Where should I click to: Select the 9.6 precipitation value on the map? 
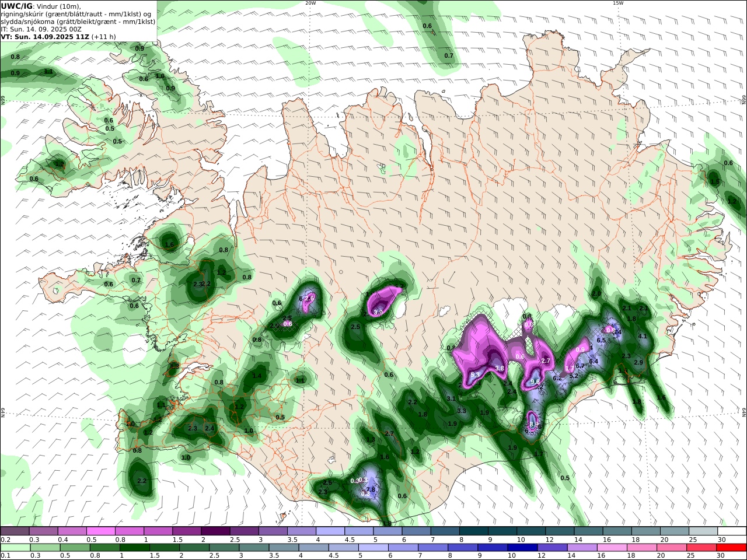click(535, 381)
